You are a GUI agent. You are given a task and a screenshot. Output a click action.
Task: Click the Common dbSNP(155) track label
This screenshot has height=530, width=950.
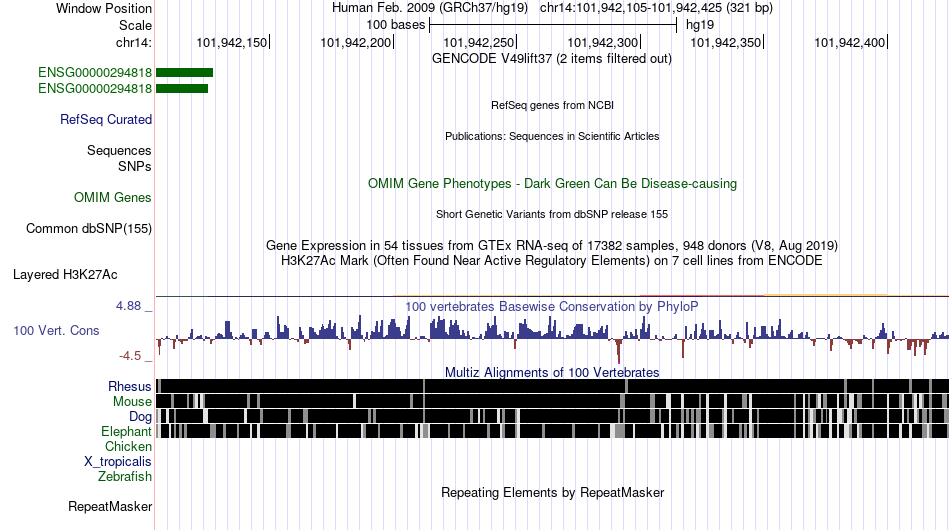tap(89, 228)
